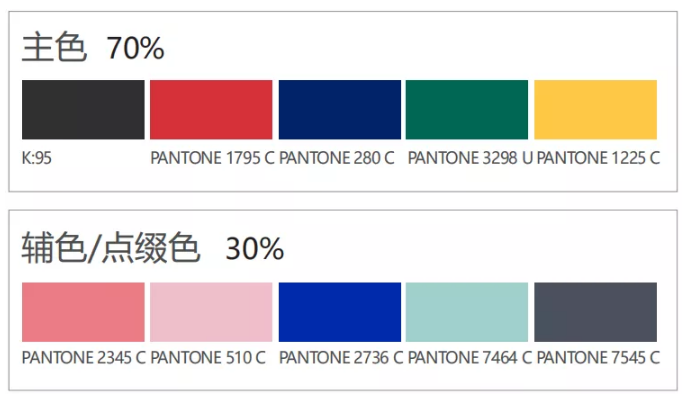685x401 pixels.
Task: Select the "PANTONE 1795 C" text label
Action: pyautogui.click(x=212, y=157)
